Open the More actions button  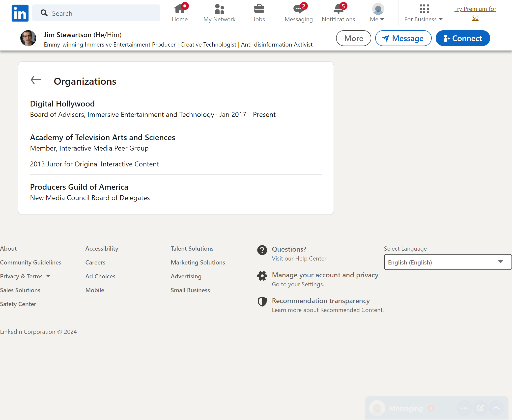353,38
